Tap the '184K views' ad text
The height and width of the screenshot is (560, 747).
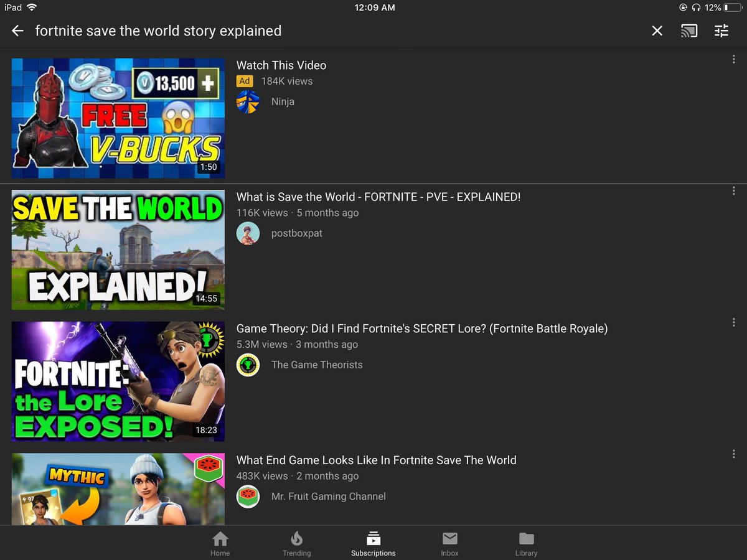pyautogui.click(x=287, y=81)
